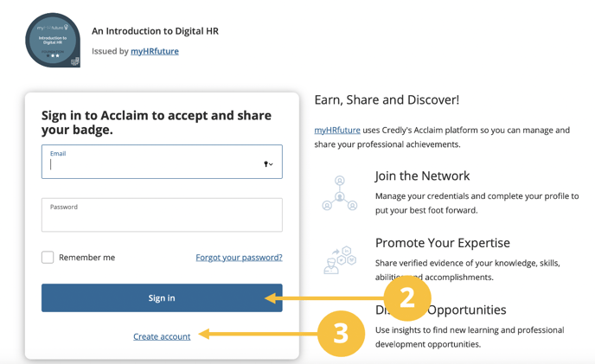Screen dimensions: 595x364
Task: Open the 'Forgot your password?' link
Action: click(239, 258)
